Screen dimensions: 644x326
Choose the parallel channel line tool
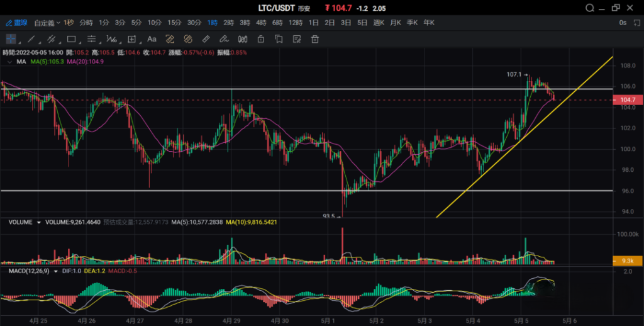click(51, 39)
